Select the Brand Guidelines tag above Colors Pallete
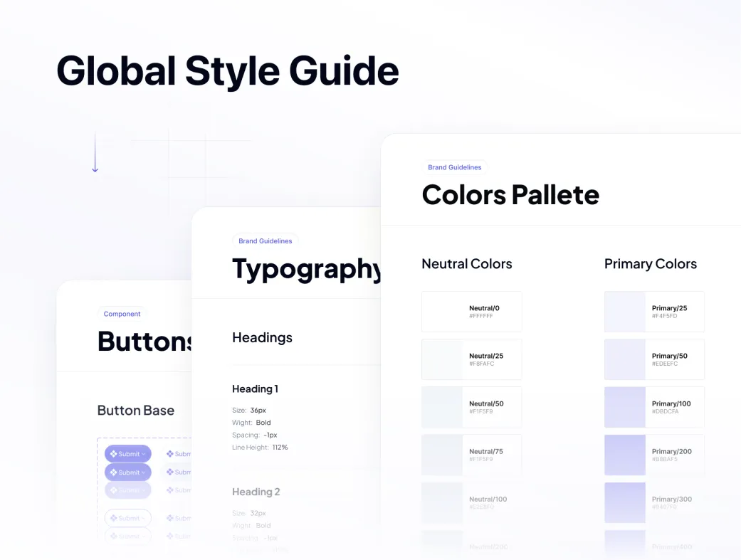 coord(454,168)
